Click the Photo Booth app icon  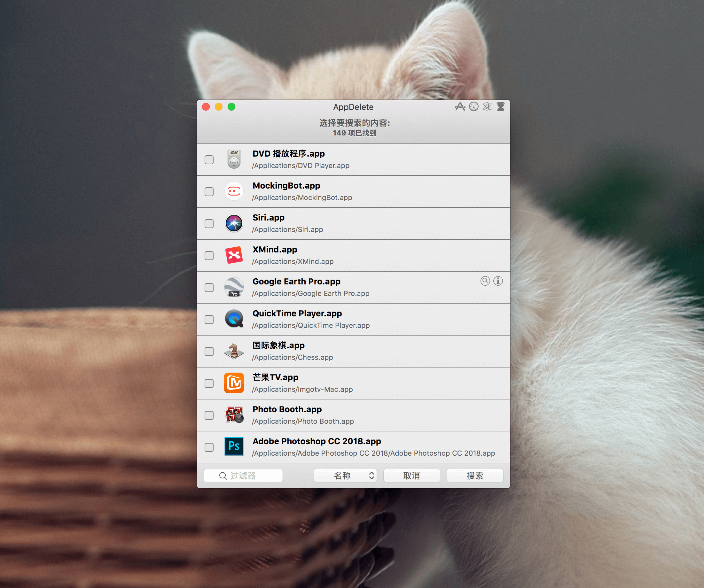234,415
